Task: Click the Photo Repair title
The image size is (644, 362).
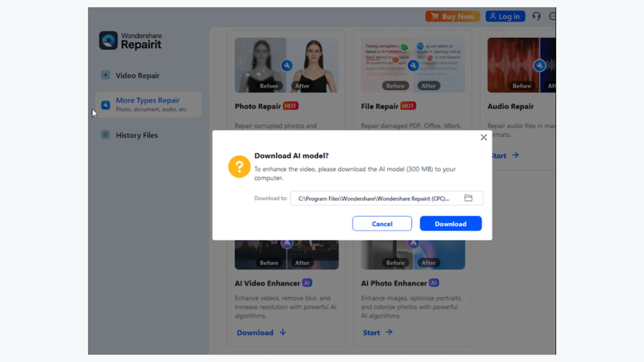Action: click(x=258, y=106)
